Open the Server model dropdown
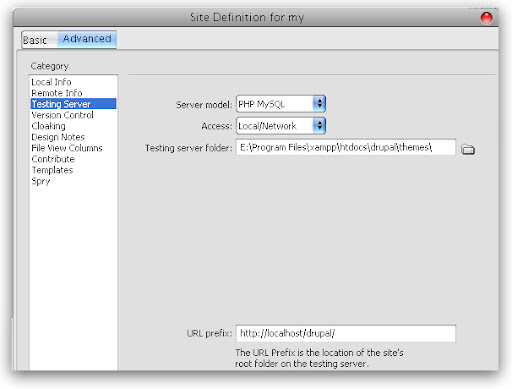Viewport: 512px width, 389px height. click(281, 104)
